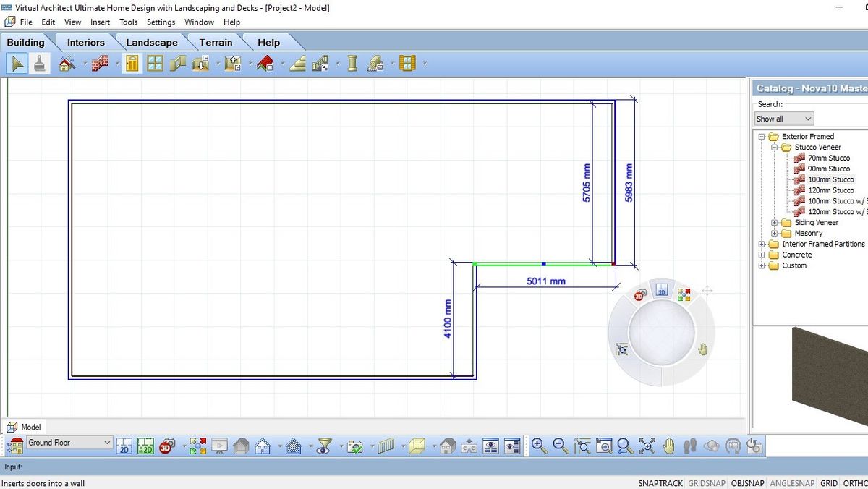Select the brick Walls tool
This screenshot has width=868, height=489.
[100, 64]
